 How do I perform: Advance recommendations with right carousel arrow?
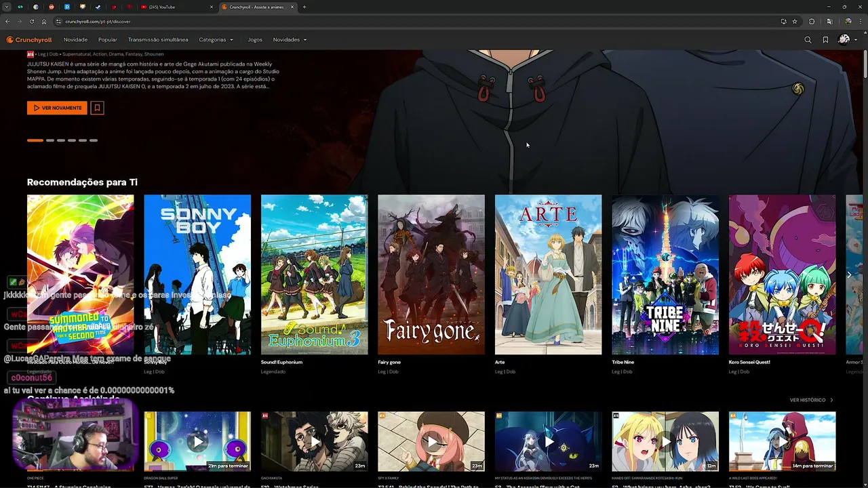click(849, 274)
